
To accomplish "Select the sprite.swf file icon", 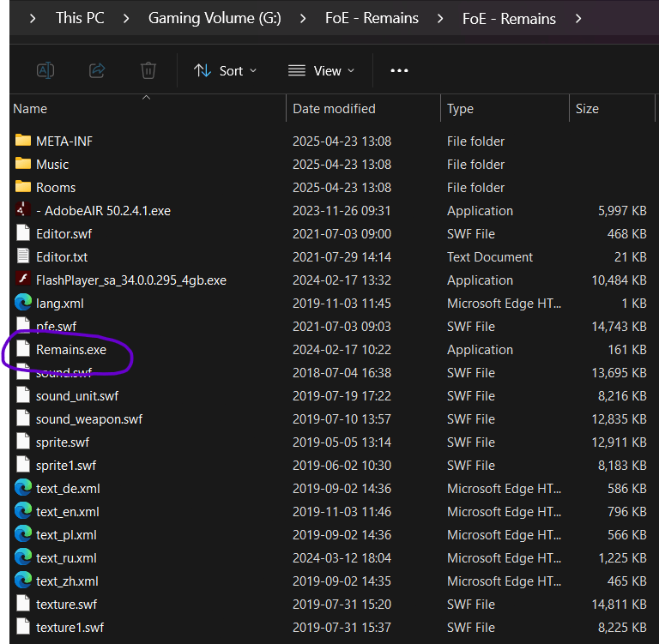I will (23, 441).
